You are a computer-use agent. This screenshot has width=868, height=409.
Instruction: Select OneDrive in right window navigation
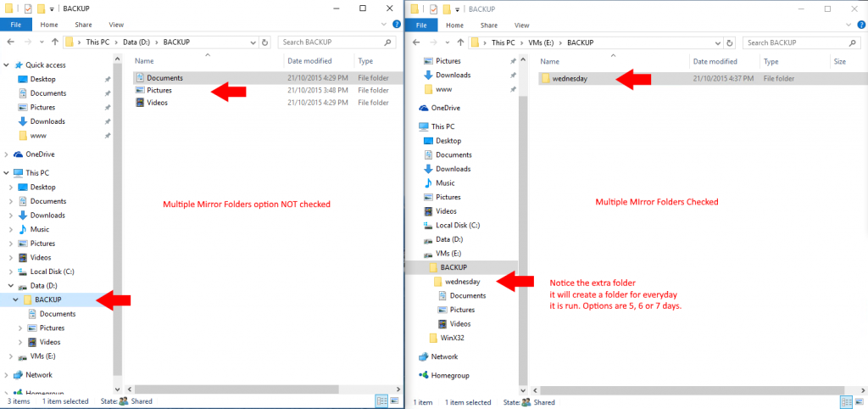click(446, 108)
